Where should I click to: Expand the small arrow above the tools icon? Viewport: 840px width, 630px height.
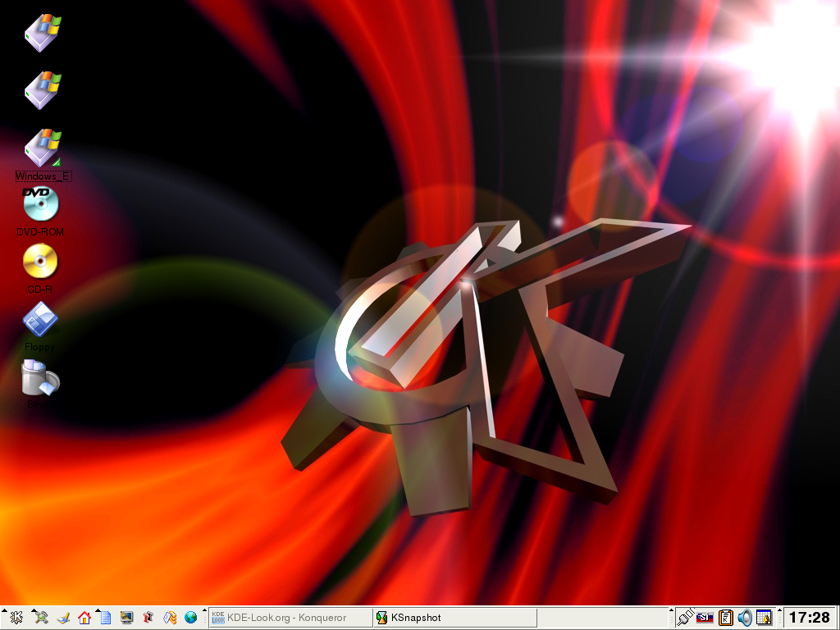(33, 610)
